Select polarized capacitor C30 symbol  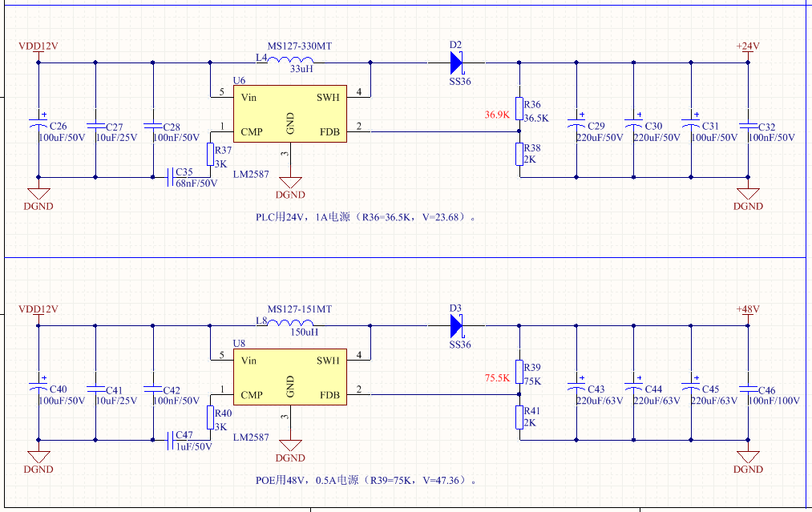pyautogui.click(x=633, y=122)
